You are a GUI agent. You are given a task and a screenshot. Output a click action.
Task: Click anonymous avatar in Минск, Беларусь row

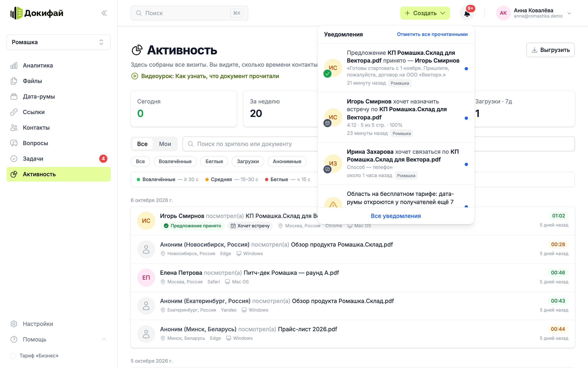[146, 334]
